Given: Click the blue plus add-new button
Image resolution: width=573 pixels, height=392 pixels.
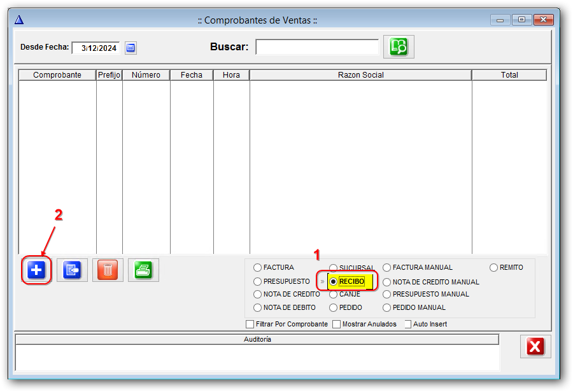Looking at the screenshot, I should (36, 270).
